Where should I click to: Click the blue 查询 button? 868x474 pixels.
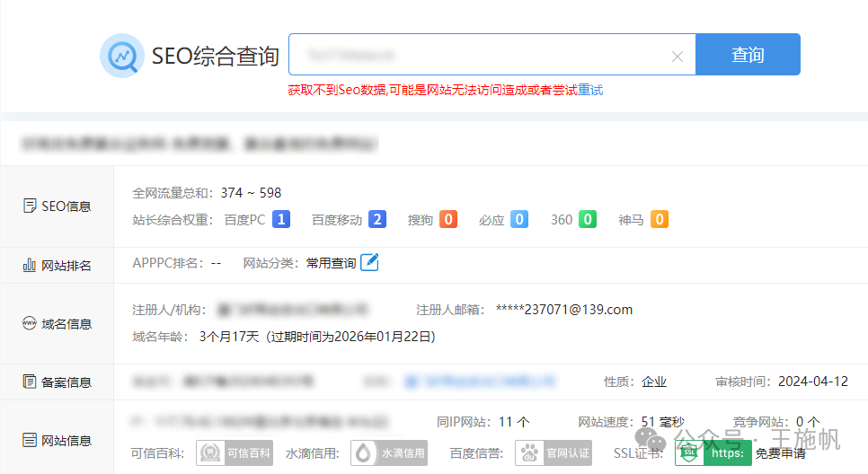point(748,54)
